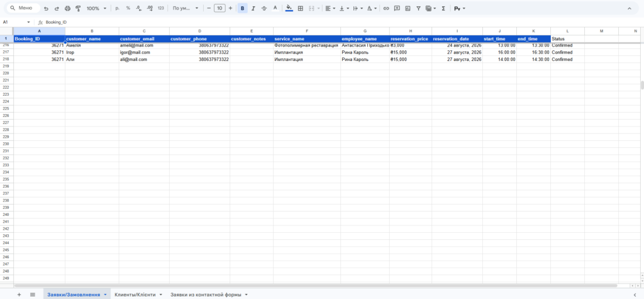Screen dimensions: 644x299
Task: Format as currency (р.)
Action: pos(118,8)
